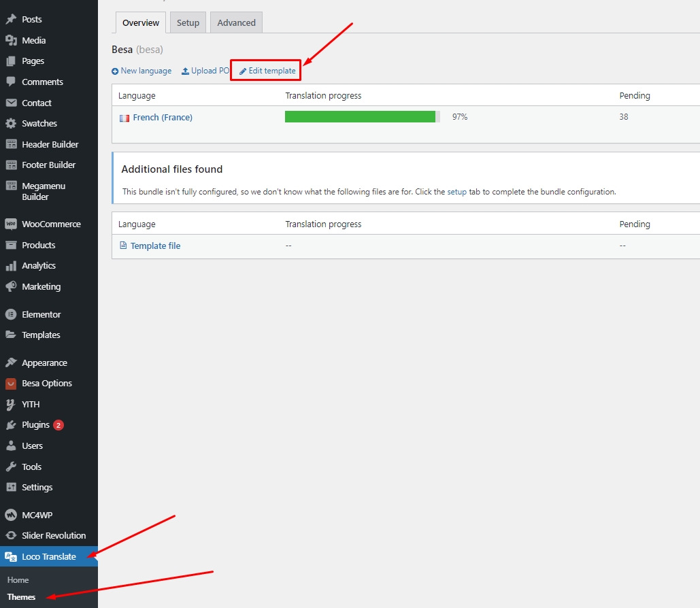Click the Slider Revolution refresh icon

click(x=11, y=536)
